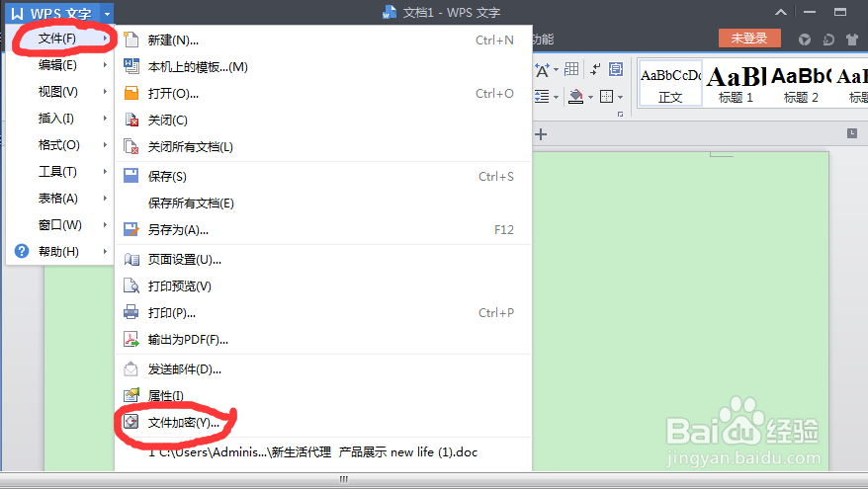Click the line spacing icon
Viewport: 868px width, 489px height.
[x=542, y=97]
